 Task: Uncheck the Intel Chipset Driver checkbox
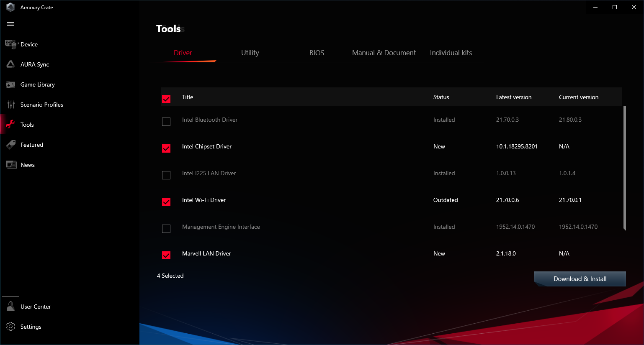point(166,148)
